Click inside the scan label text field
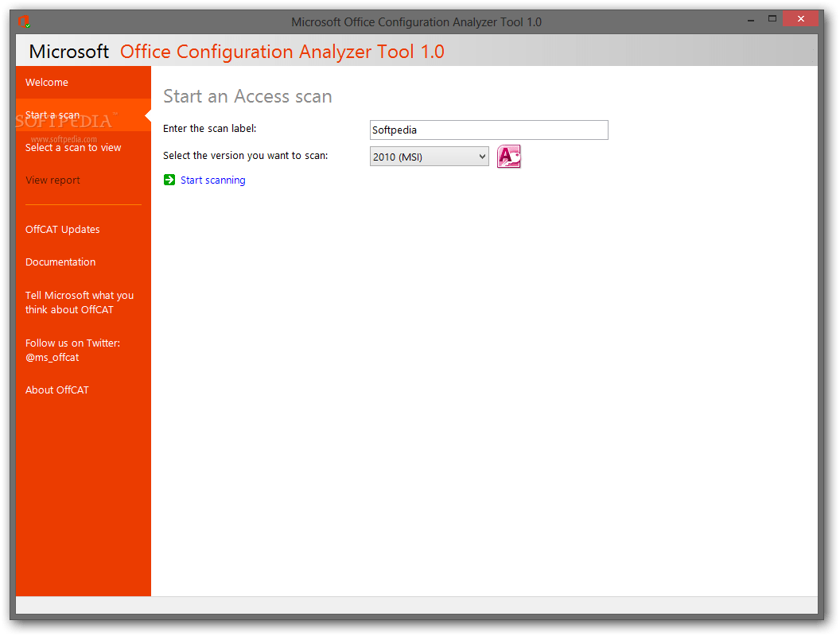This screenshot has width=840, height=636. (488, 130)
